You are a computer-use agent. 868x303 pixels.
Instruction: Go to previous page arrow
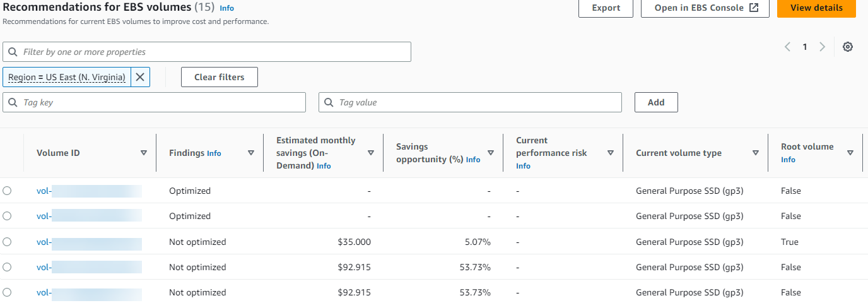point(787,47)
